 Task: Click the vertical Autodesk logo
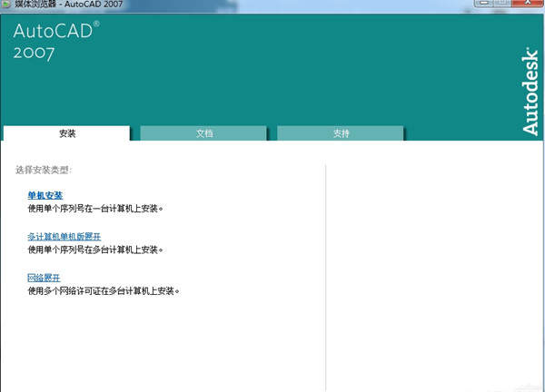click(x=530, y=91)
